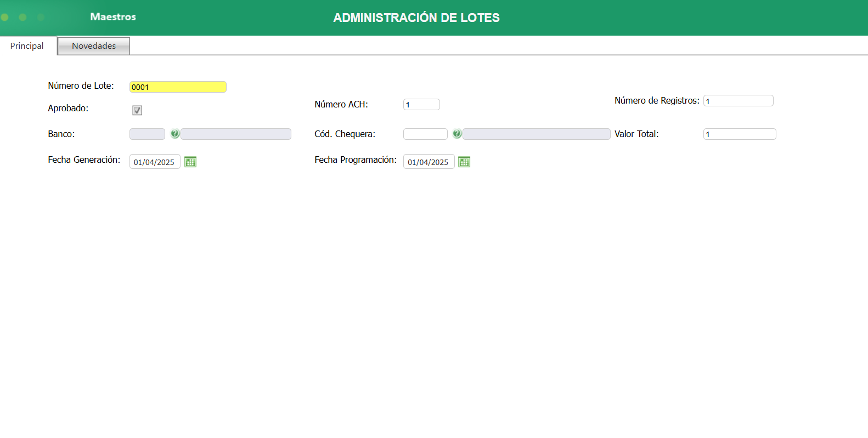Click the Número ACH label
This screenshot has width=868, height=438.
coord(341,104)
